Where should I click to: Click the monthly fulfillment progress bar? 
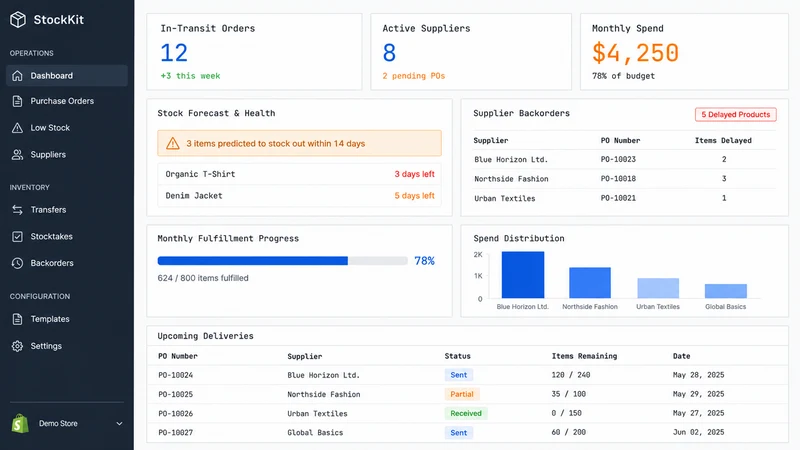click(282, 261)
